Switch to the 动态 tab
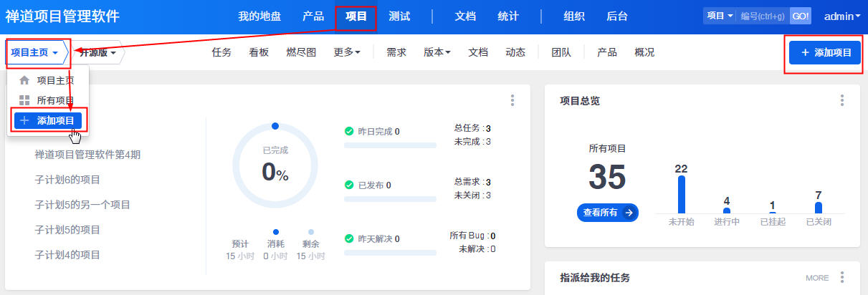 [x=515, y=52]
